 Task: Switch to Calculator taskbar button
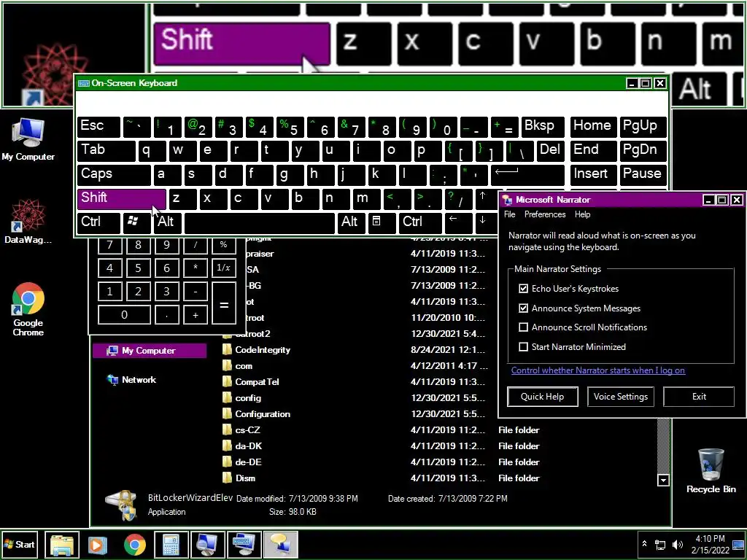171,544
